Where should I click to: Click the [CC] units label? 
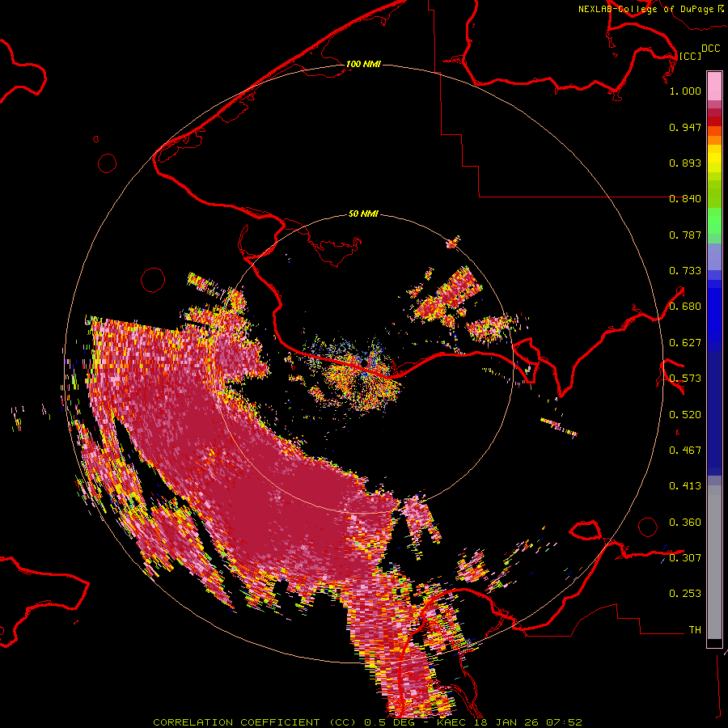coord(690,56)
